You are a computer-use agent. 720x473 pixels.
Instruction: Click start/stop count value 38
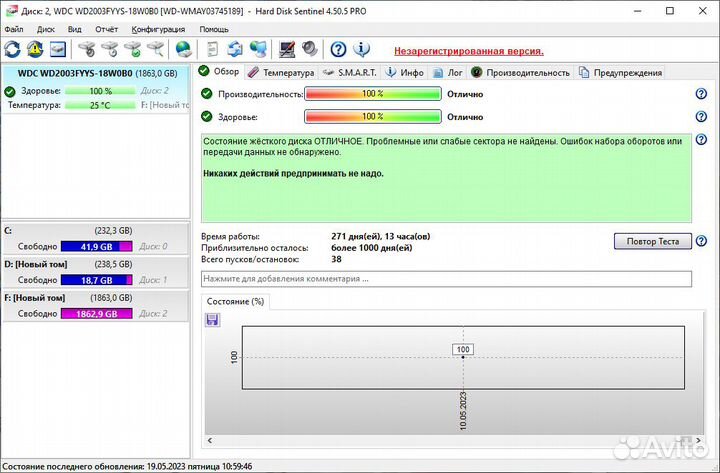coord(336,259)
